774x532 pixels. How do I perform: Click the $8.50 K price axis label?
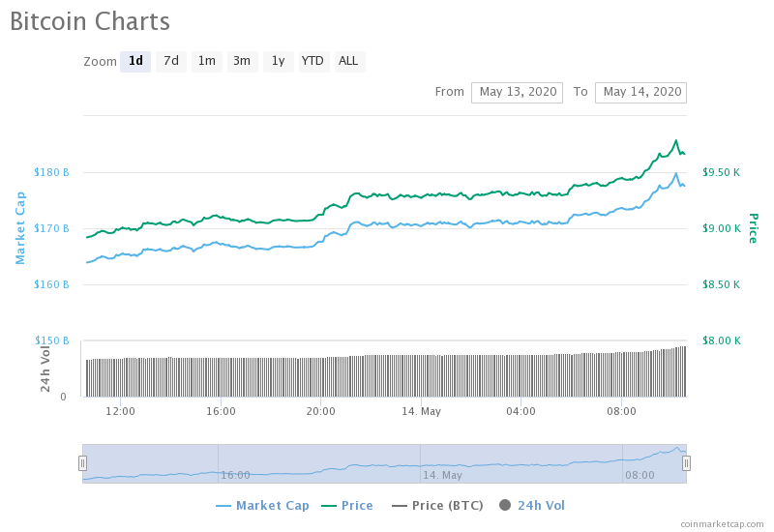point(721,284)
